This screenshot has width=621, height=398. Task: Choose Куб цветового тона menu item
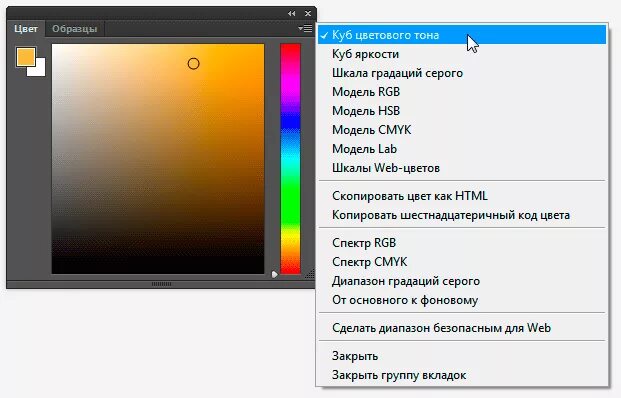pyautogui.click(x=462, y=35)
